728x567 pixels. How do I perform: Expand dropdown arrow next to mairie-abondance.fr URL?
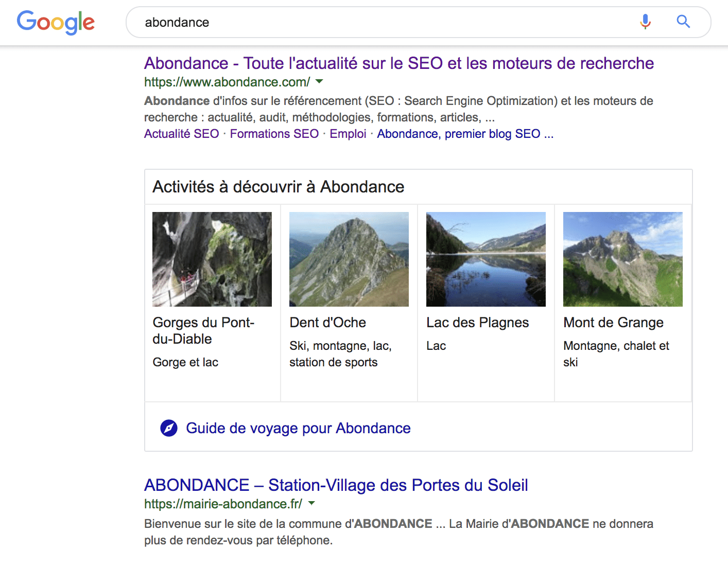tap(311, 503)
